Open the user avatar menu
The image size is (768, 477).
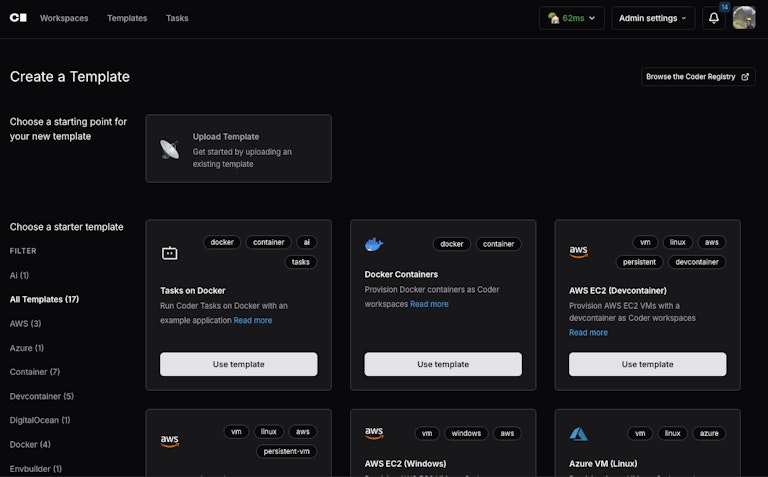tap(744, 18)
